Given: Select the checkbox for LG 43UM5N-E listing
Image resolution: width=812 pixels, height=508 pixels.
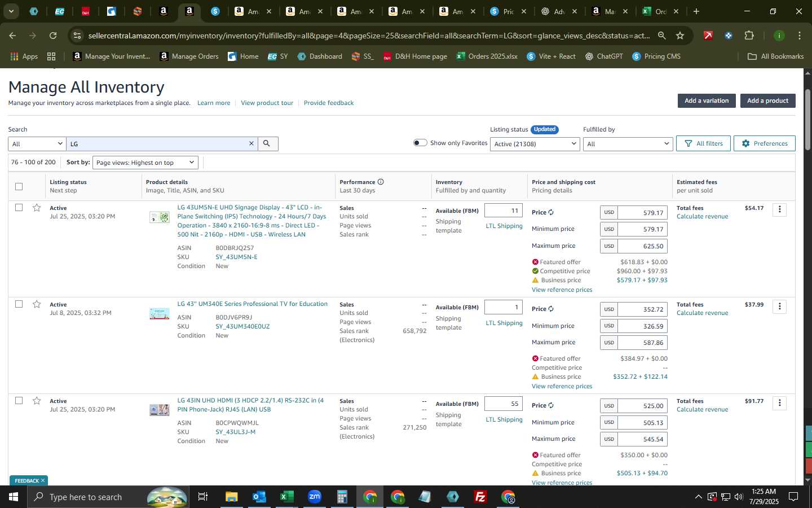Looking at the screenshot, I should pyautogui.click(x=19, y=208).
